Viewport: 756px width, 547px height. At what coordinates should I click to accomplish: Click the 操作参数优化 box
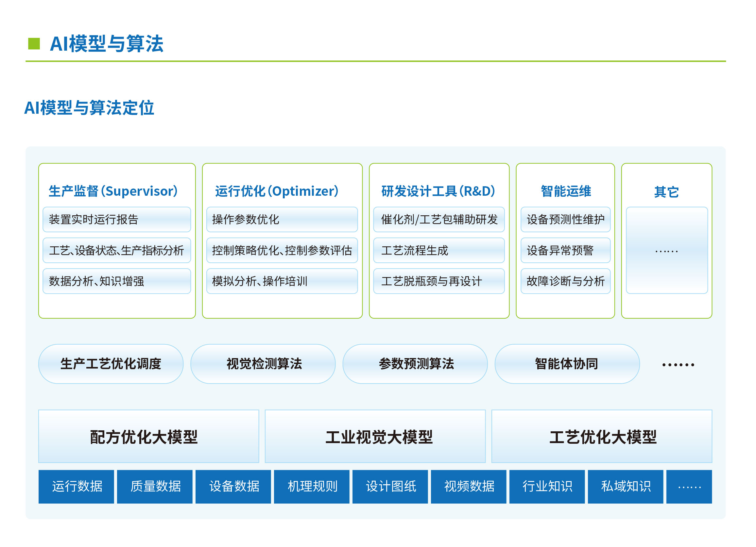click(283, 220)
